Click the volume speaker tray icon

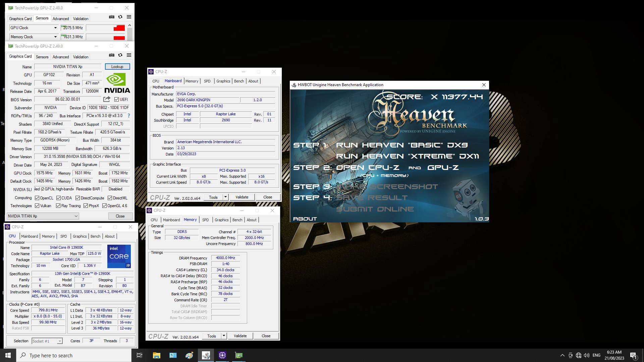tap(586, 355)
